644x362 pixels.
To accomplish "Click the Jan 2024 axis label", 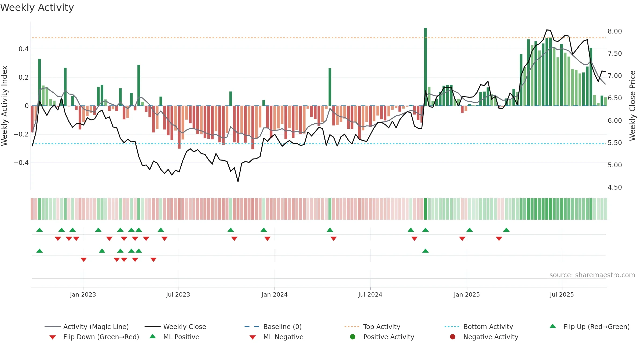I will coord(275,294).
